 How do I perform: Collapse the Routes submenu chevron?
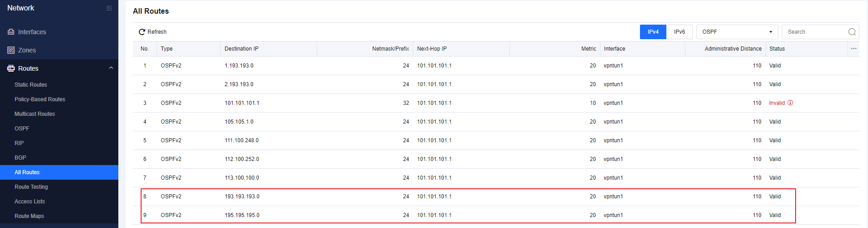(111, 68)
